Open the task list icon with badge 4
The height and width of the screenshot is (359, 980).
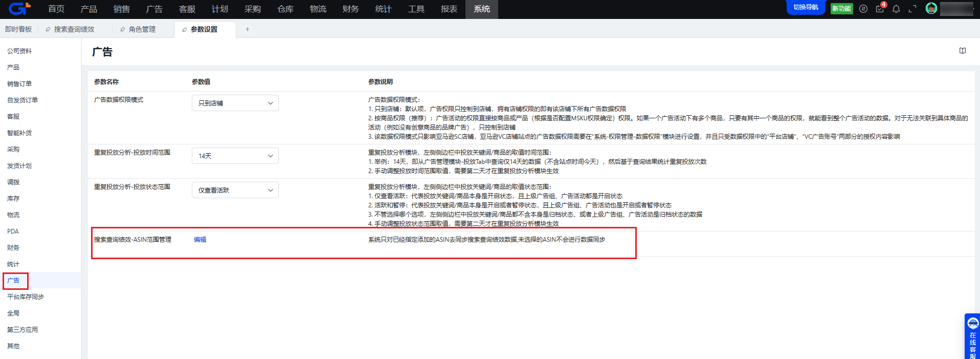coord(880,9)
